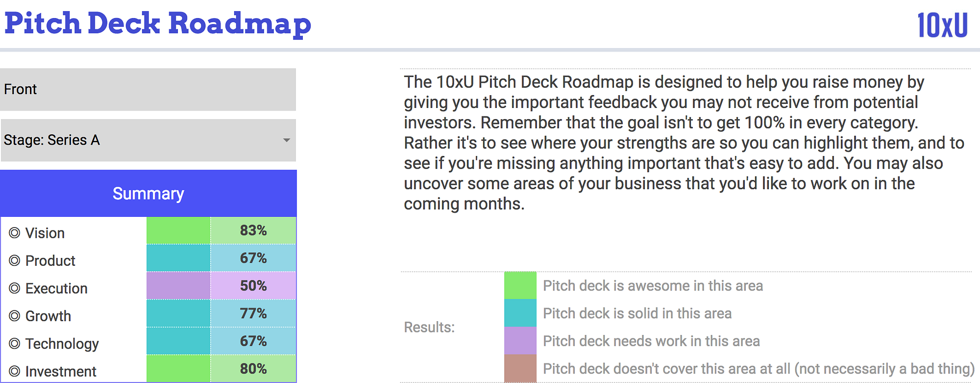980x383 pixels.
Task: Click the target icon beside Investment
Action: click(15, 371)
